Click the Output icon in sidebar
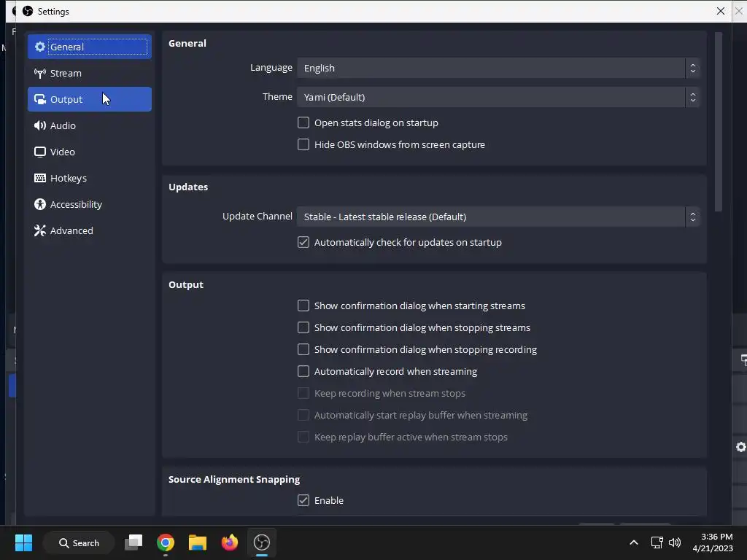Viewport: 747px width, 560px height. [x=40, y=99]
